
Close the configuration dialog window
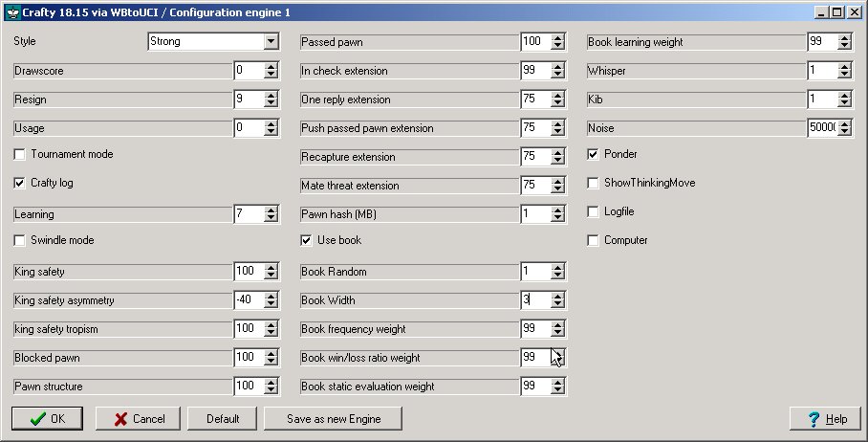855,12
